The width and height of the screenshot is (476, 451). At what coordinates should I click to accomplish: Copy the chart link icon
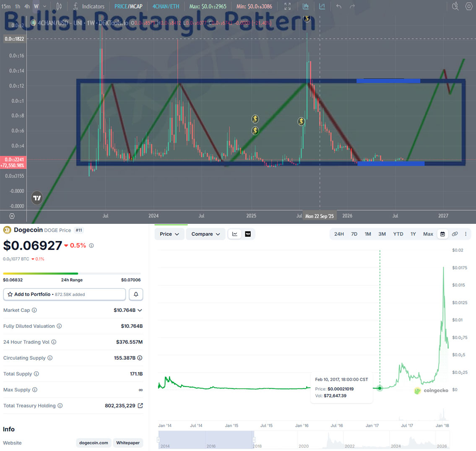click(455, 234)
